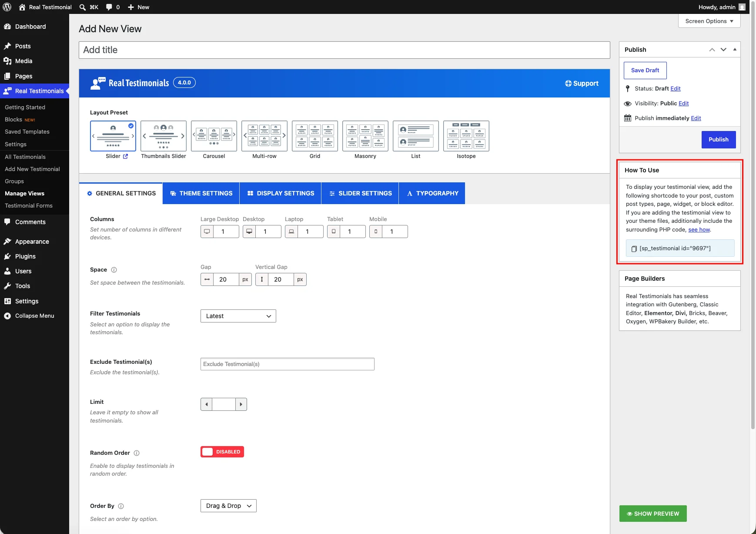Pick the Multi-row layout preset

click(264, 136)
